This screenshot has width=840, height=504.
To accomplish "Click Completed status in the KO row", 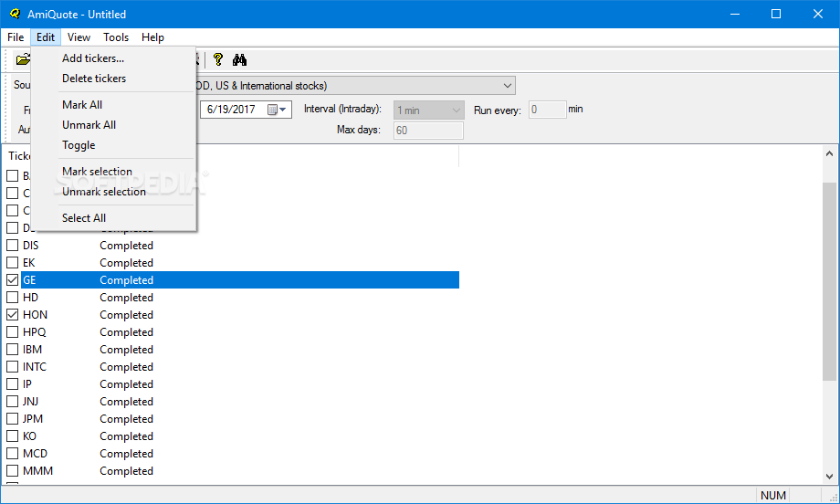I will click(126, 436).
